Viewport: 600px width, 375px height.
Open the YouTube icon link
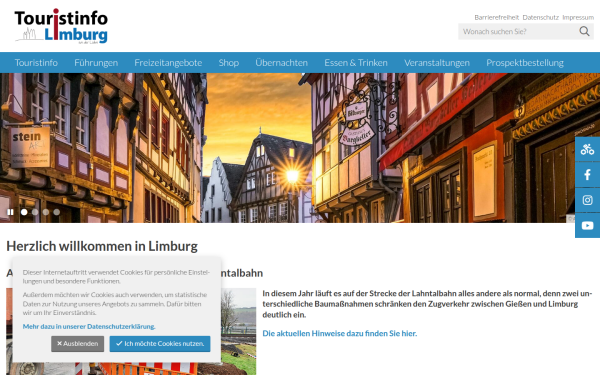tap(587, 225)
